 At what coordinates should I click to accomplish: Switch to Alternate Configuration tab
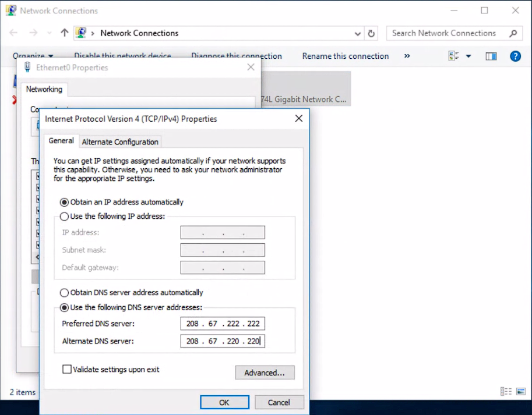[x=120, y=142]
